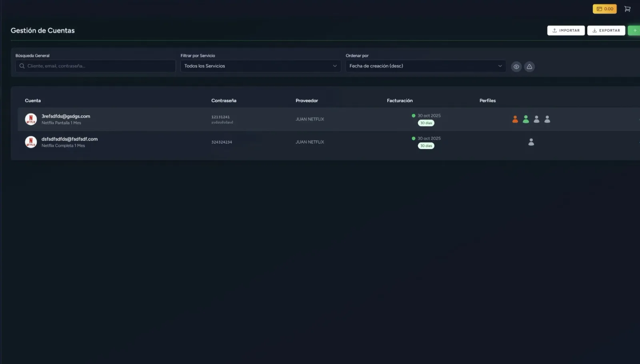Click Netflix logo of 3refsdfds@gsdgs.com row
This screenshot has height=364, width=640.
click(x=31, y=119)
